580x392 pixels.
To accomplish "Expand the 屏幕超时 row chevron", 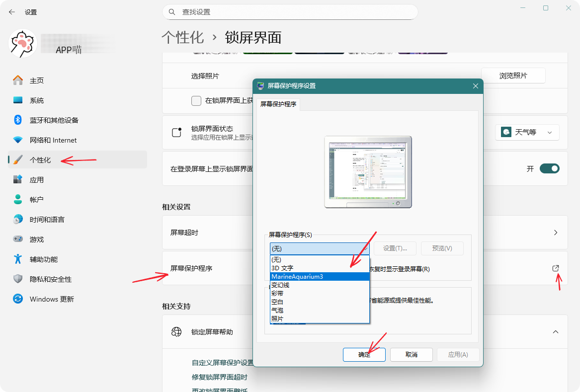I will click(556, 233).
